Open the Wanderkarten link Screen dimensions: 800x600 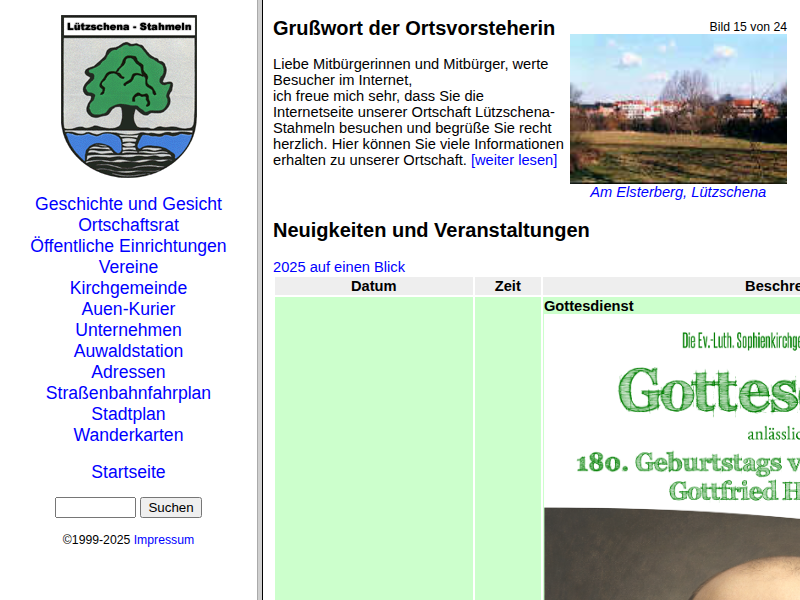129,435
